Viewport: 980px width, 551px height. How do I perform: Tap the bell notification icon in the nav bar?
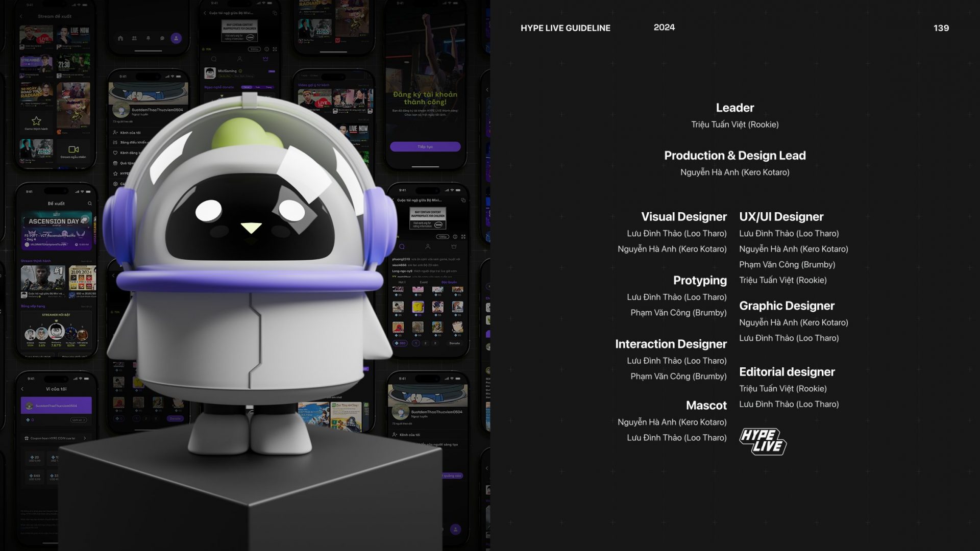coord(148,38)
